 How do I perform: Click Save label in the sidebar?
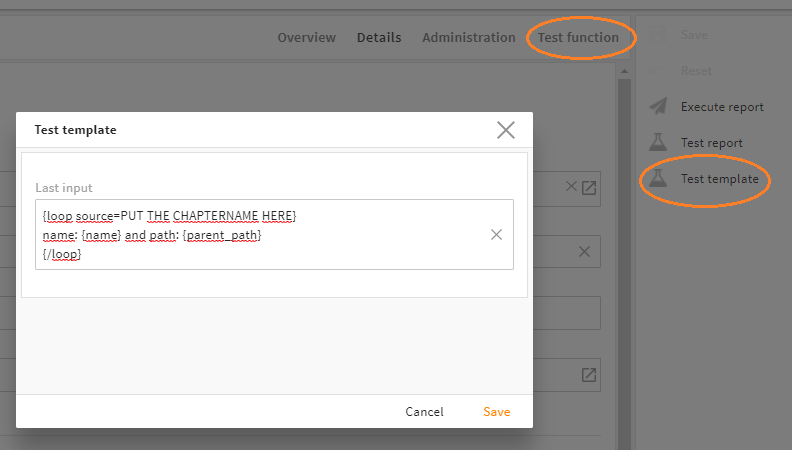coord(694,35)
